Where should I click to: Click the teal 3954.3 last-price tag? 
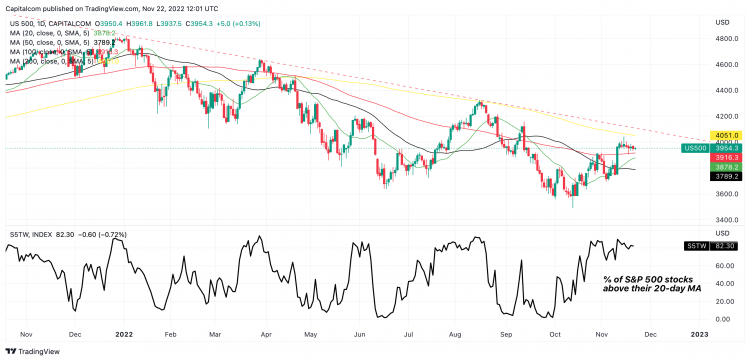[727, 148]
